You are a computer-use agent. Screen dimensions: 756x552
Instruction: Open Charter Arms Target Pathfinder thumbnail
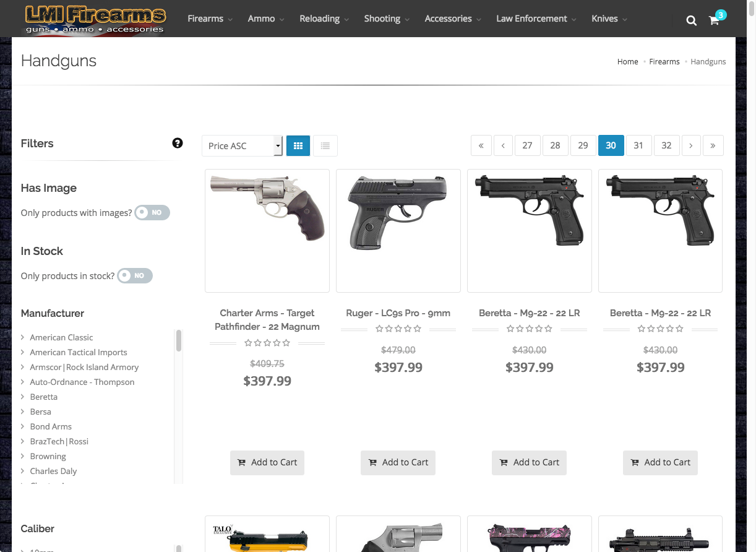coord(267,231)
